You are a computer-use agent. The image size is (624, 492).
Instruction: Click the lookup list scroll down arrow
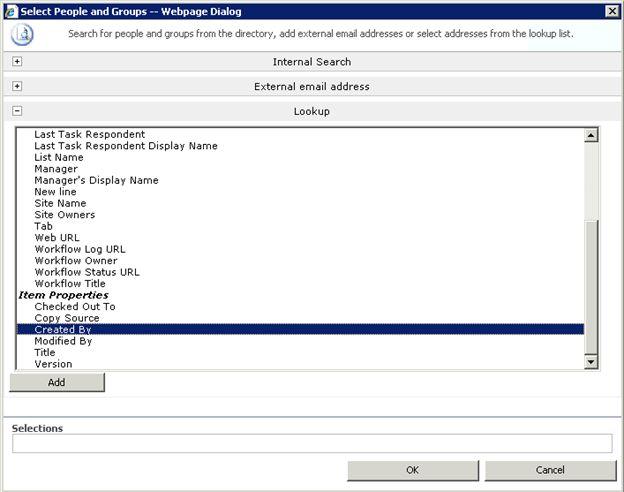coord(591,362)
